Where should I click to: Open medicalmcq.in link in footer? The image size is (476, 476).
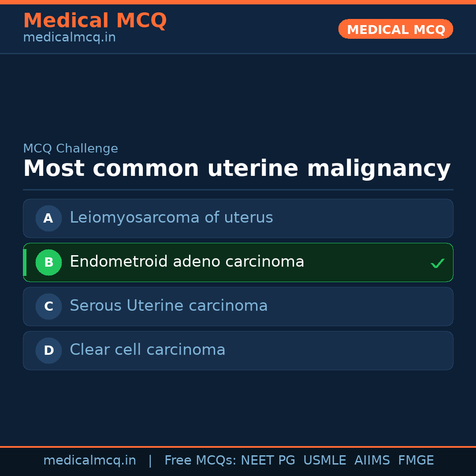coord(89,461)
